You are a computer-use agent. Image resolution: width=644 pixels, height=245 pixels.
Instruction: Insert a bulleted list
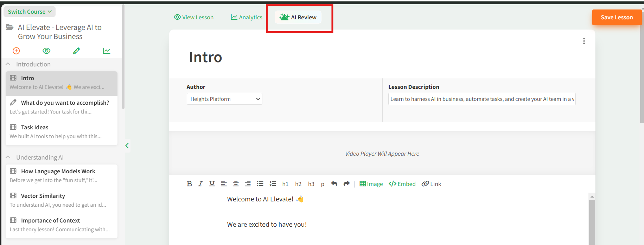[x=260, y=183]
